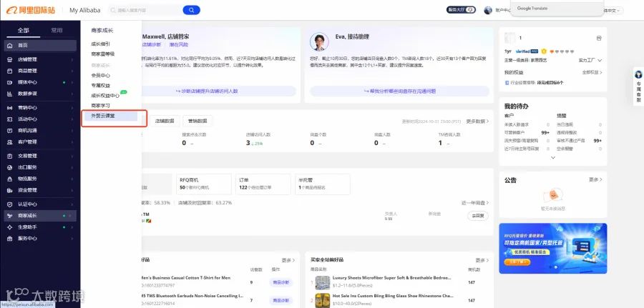Select the 店铺数据 tab

click(165, 121)
